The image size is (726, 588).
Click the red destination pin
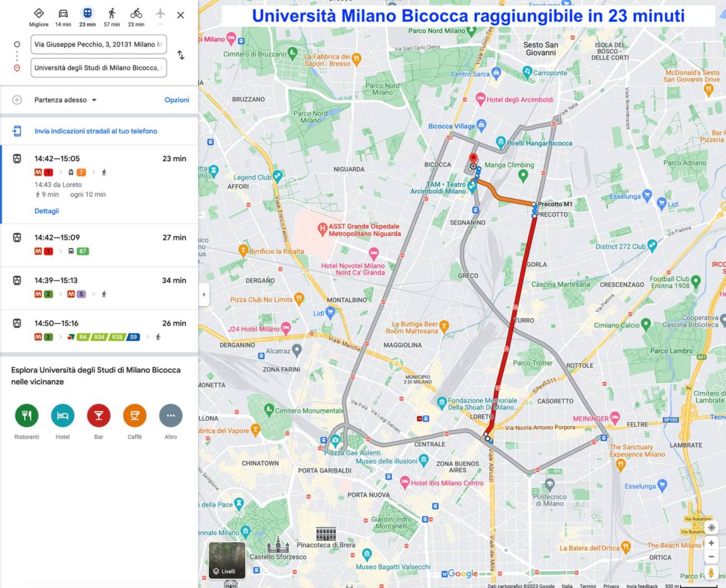pos(473,159)
